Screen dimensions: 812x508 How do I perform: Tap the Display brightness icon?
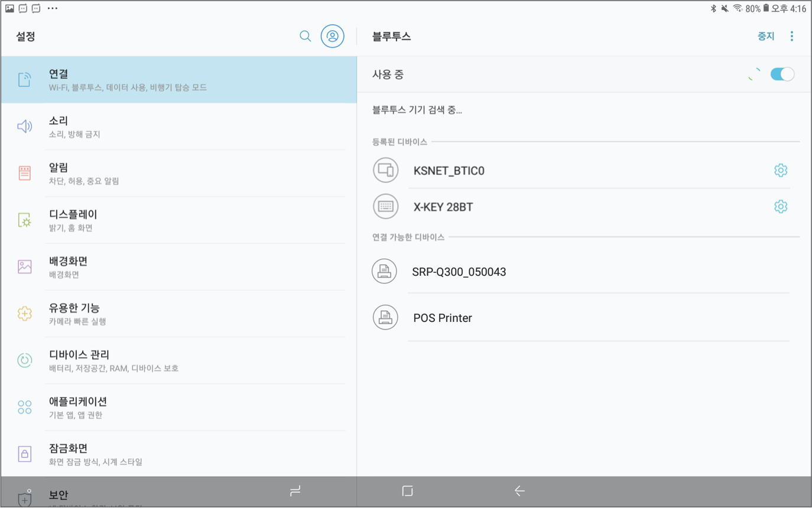point(24,220)
